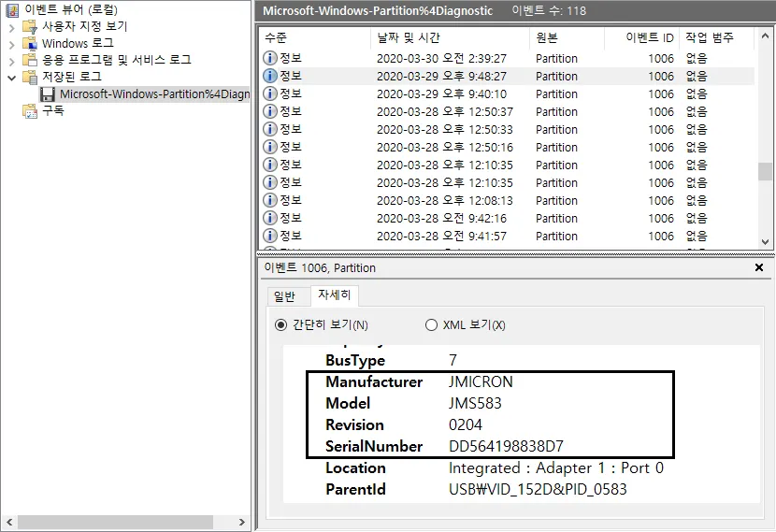Expand the 사용자 지정 보기 tree node

pyautogui.click(x=11, y=27)
